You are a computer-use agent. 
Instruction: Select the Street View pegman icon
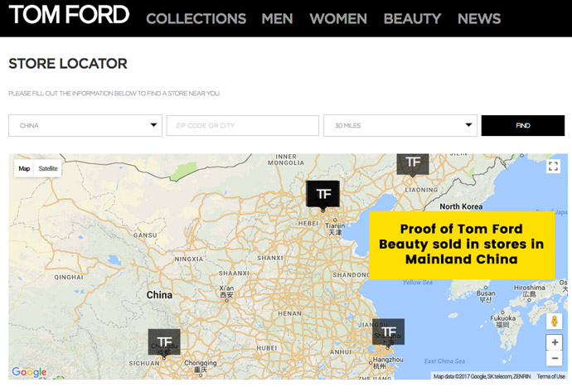(554, 322)
